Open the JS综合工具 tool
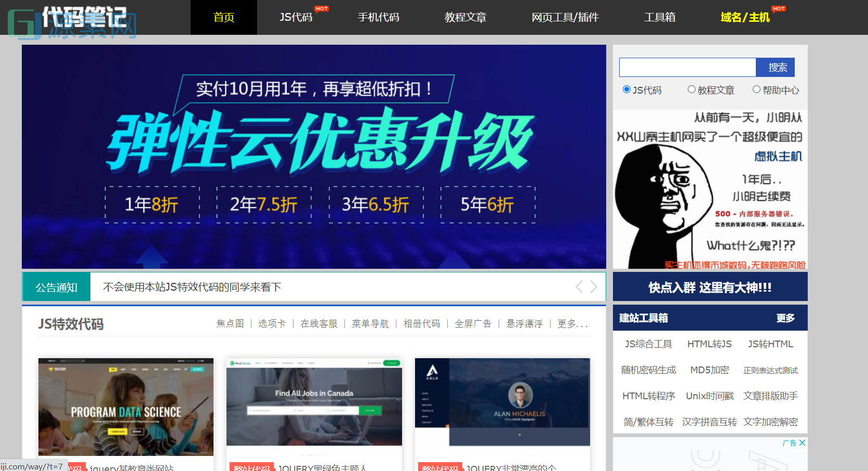The image size is (868, 471). [x=648, y=344]
